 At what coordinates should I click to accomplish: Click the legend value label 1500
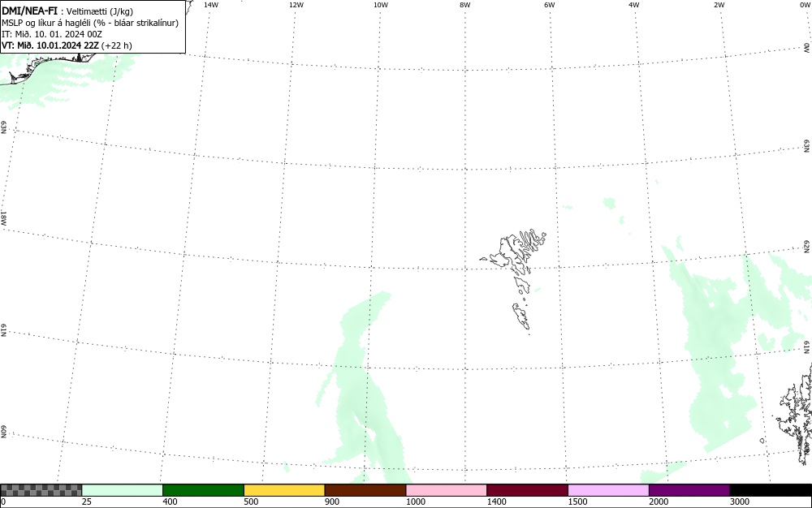[x=577, y=502]
